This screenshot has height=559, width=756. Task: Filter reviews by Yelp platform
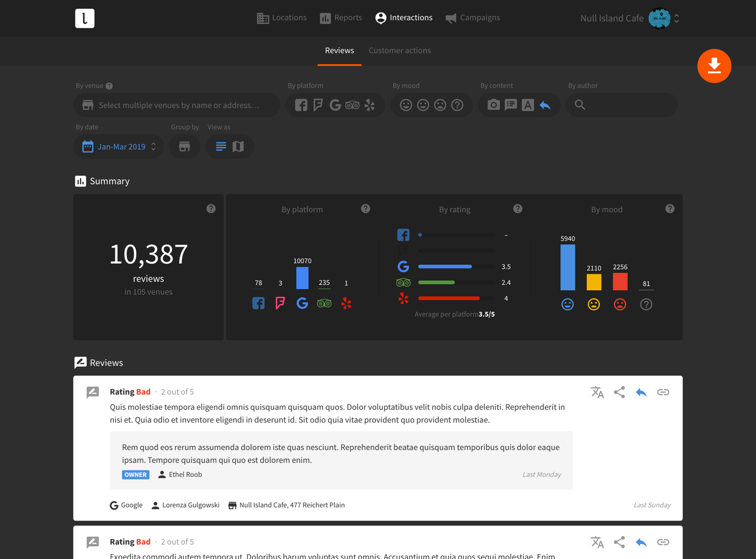370,105
